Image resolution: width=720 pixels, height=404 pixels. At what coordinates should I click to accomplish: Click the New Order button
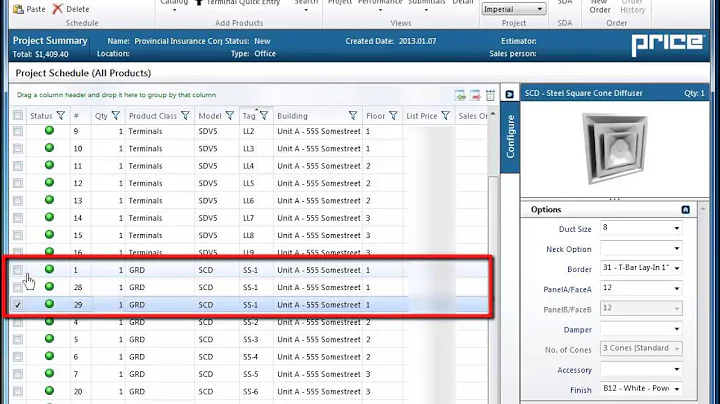coord(600,6)
